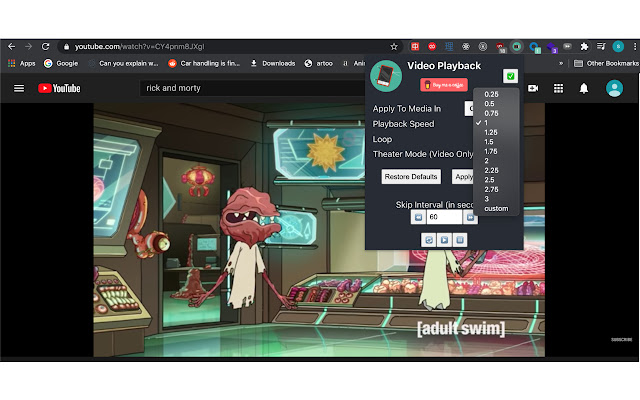640x400 pixels.
Task: Open the red Chinese character extension
Action: [415, 47]
